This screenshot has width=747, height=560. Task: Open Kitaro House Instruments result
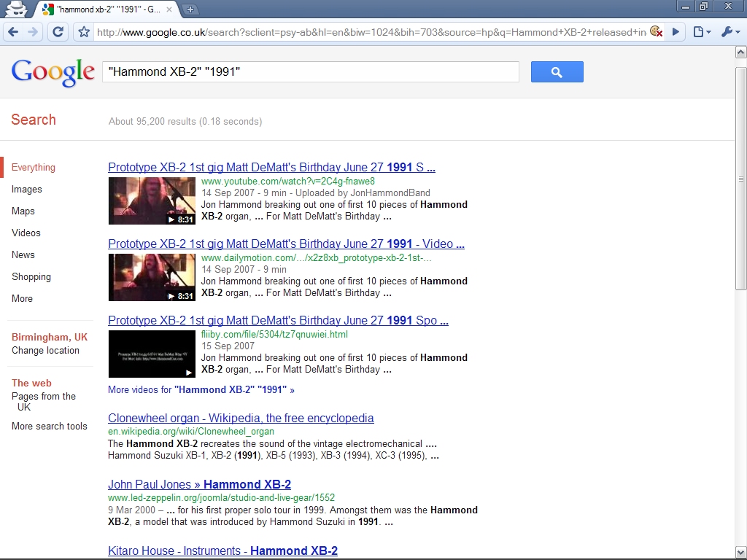pos(222,551)
